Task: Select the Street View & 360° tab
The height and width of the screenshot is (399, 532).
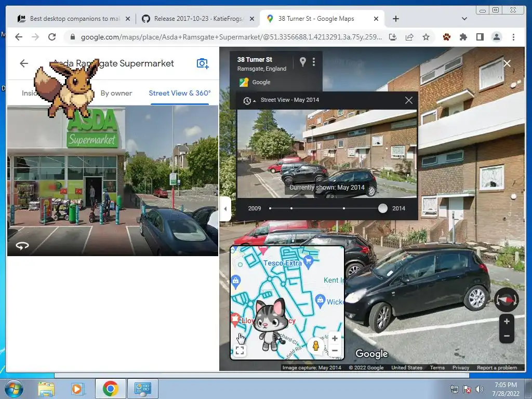Action: 180,93
